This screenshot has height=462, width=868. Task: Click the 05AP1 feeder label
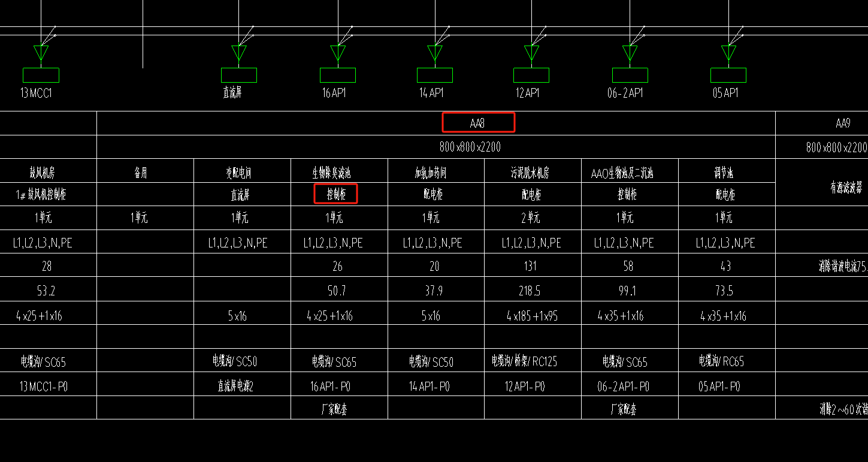coord(725,93)
